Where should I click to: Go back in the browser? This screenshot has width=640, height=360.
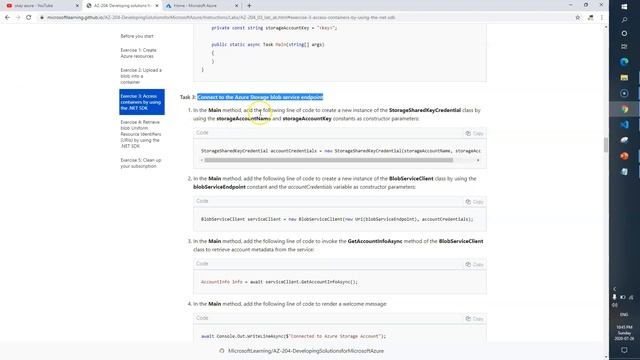tap(7, 18)
